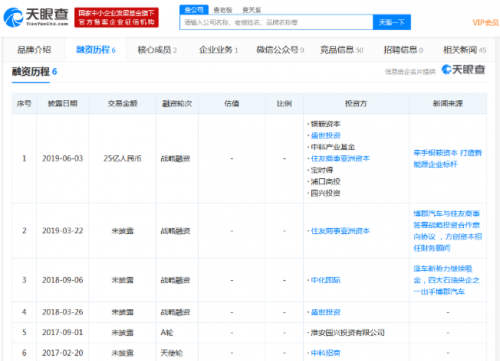Switch to the 竞品信息 50 tab
This screenshot has height=361, width=500.
click(341, 50)
